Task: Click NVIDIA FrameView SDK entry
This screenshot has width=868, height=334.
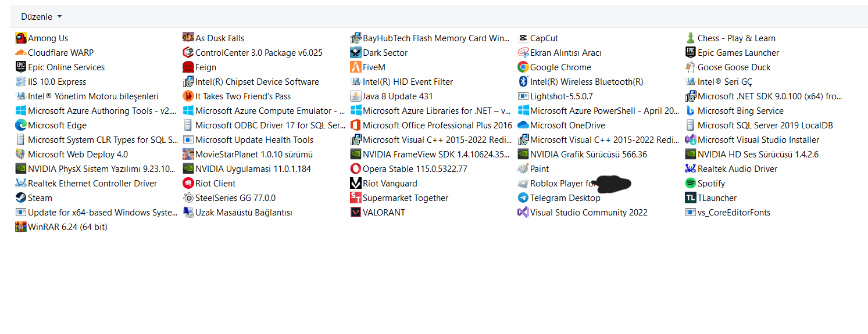Action: pyautogui.click(x=430, y=155)
